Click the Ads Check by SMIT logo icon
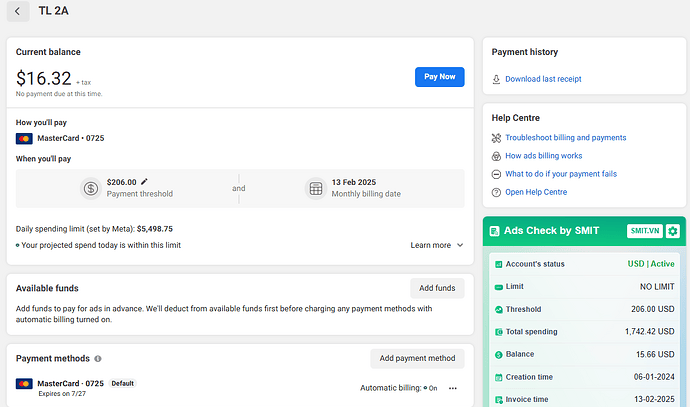This screenshot has height=407, width=690. coord(494,231)
